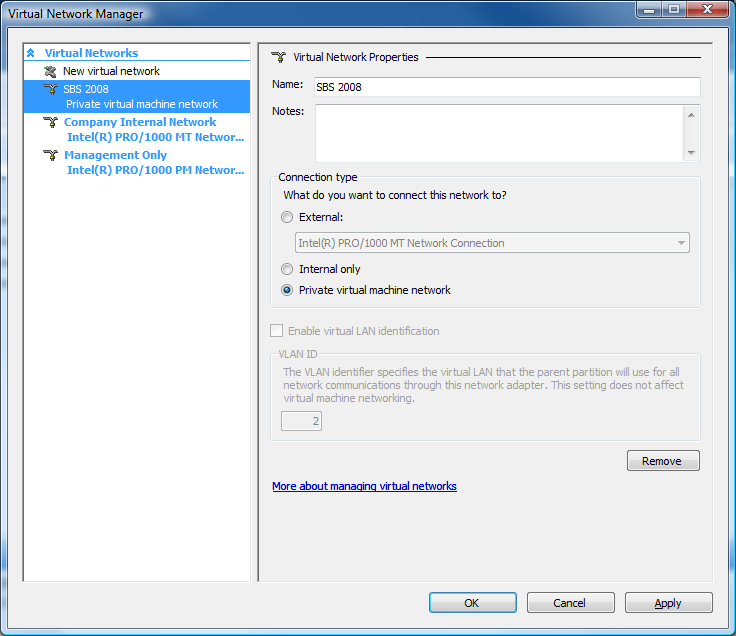736x636 pixels.
Task: Click the Notes scrollbar down arrow
Action: pyautogui.click(x=691, y=153)
